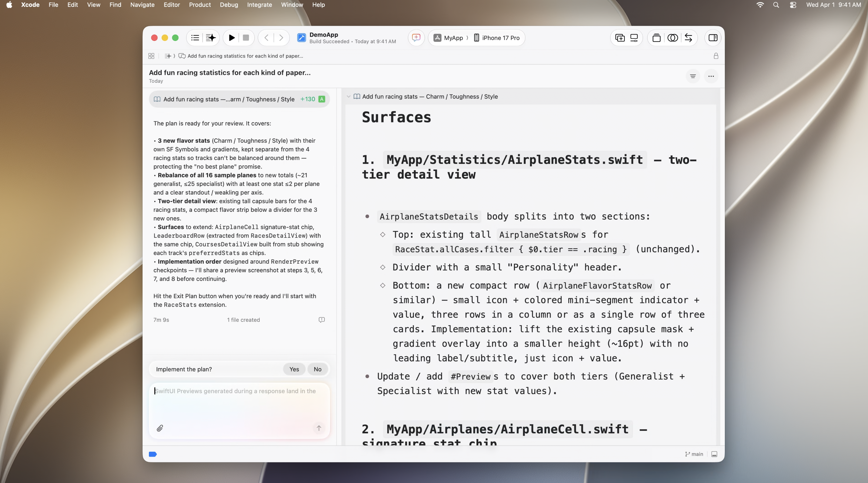The height and width of the screenshot is (483, 868).
Task: Start a new conversation with plus bubble
Action: click(416, 38)
